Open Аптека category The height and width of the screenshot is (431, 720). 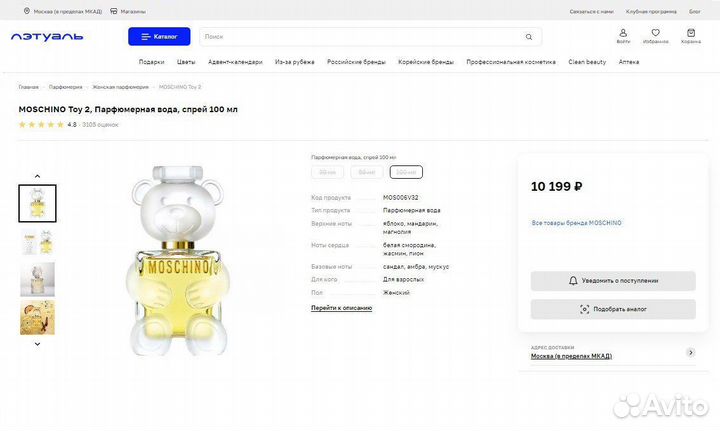[x=629, y=62]
